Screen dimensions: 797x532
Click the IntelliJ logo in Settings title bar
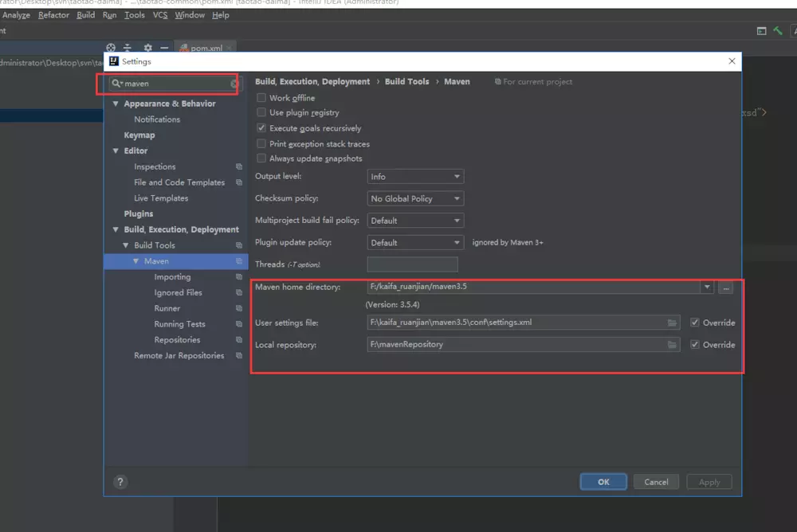coord(114,61)
